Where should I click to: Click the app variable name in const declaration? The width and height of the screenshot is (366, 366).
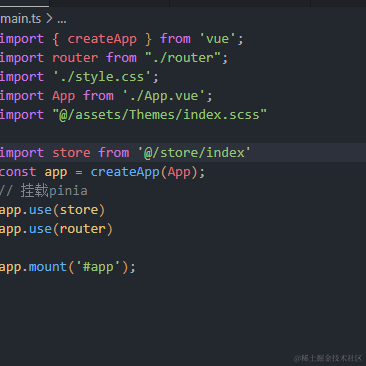[56, 173]
